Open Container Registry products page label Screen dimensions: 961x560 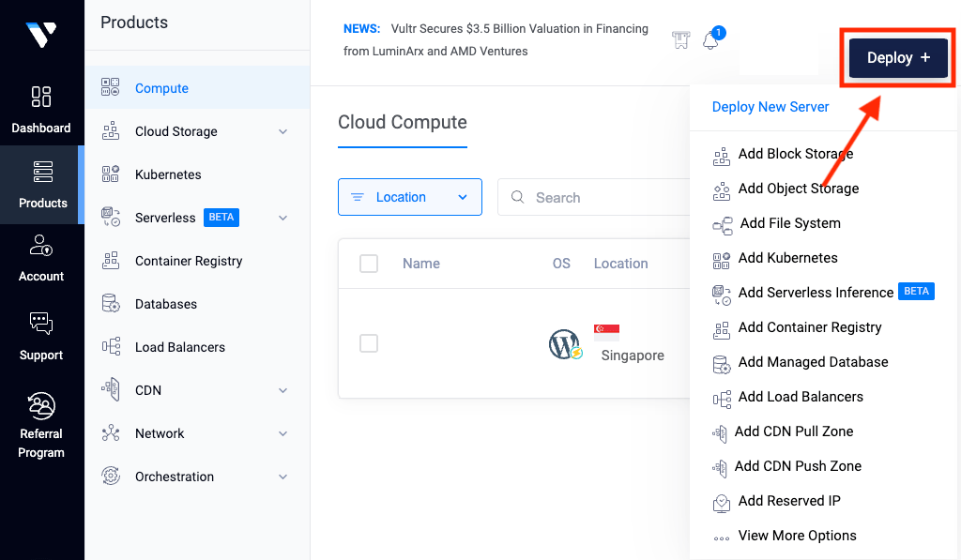(x=189, y=261)
